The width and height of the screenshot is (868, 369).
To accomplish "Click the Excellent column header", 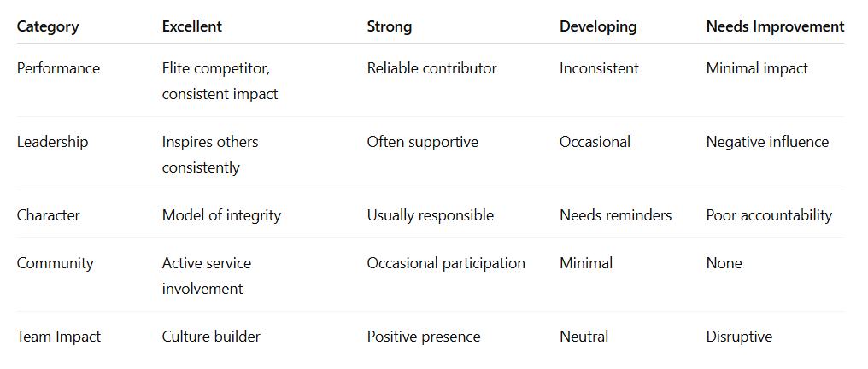I will tap(191, 26).
